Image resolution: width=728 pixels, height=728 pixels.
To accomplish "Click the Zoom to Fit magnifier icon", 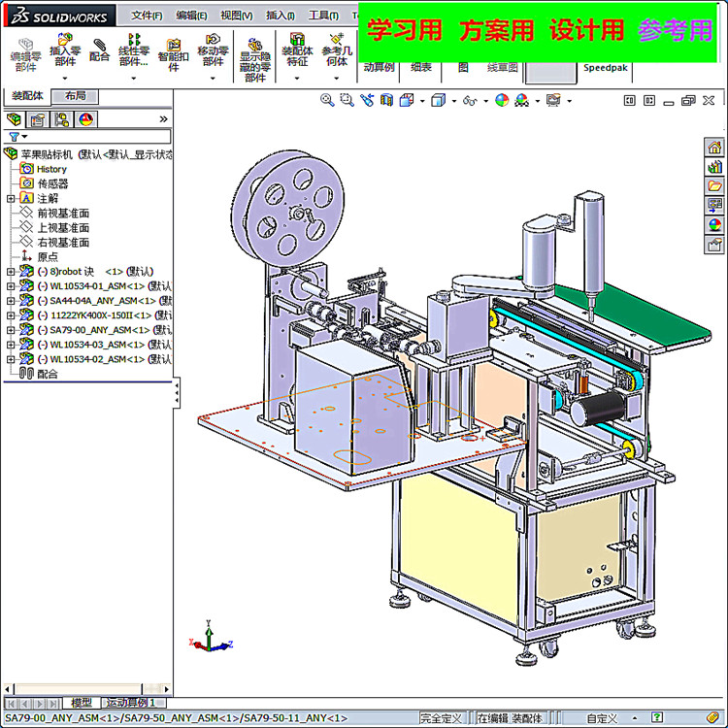I will tap(327, 100).
